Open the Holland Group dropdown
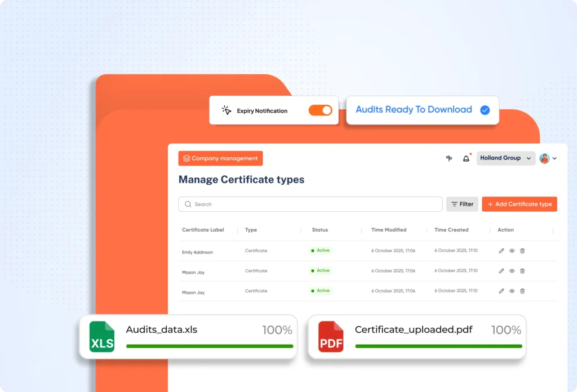The height and width of the screenshot is (392, 577). click(x=506, y=158)
